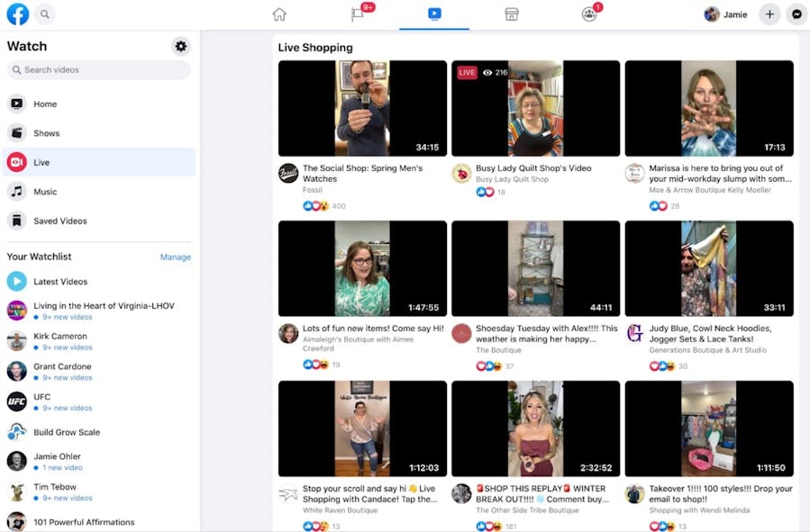This screenshot has height=532, width=810.
Task: Click the Facebook logo icon
Action: (18, 14)
